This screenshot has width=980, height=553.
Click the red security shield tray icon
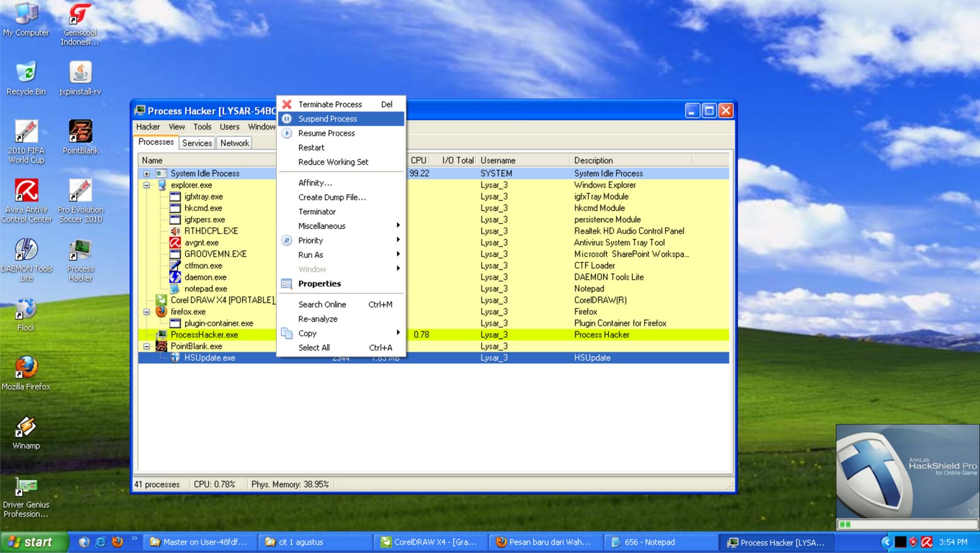pyautogui.click(x=913, y=542)
